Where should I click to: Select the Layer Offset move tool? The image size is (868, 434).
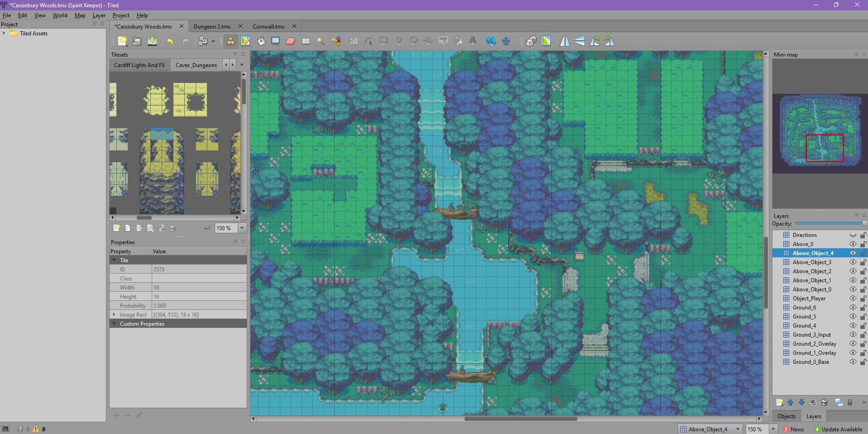(x=506, y=41)
